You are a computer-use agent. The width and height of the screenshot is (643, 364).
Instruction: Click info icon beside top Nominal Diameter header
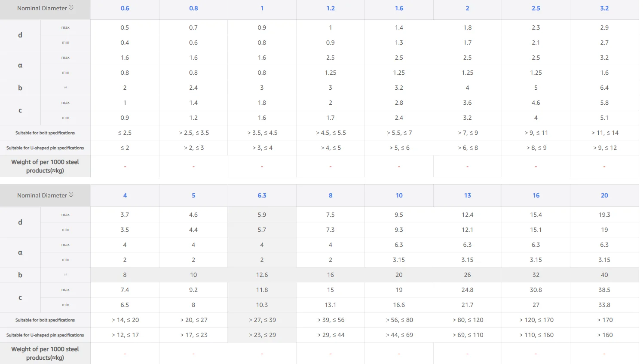pos(71,7)
